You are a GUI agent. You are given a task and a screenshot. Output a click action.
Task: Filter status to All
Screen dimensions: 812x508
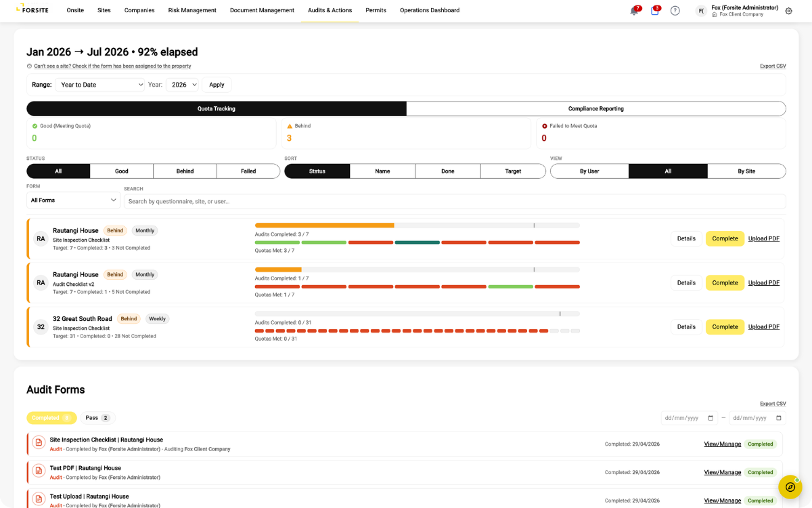pos(58,171)
